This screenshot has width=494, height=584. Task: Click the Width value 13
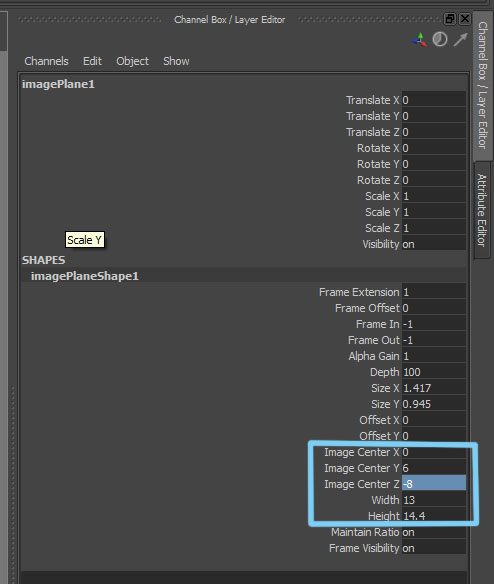(x=434, y=500)
